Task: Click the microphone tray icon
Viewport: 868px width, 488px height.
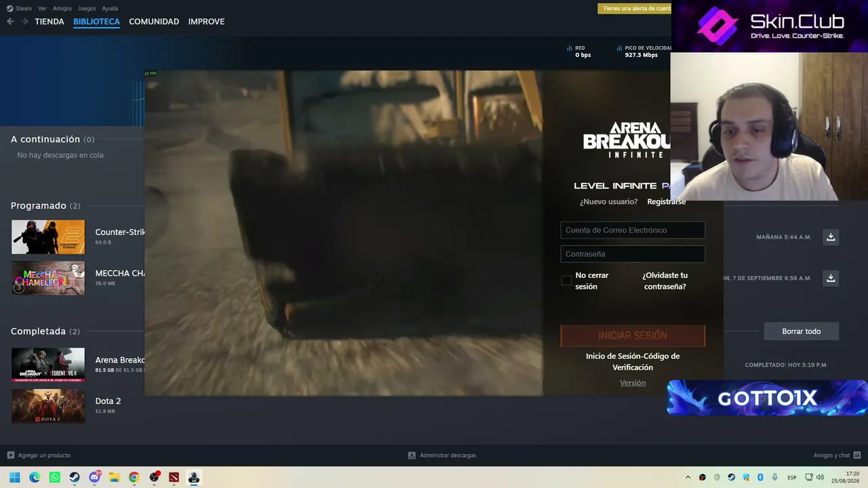Action: point(774,477)
